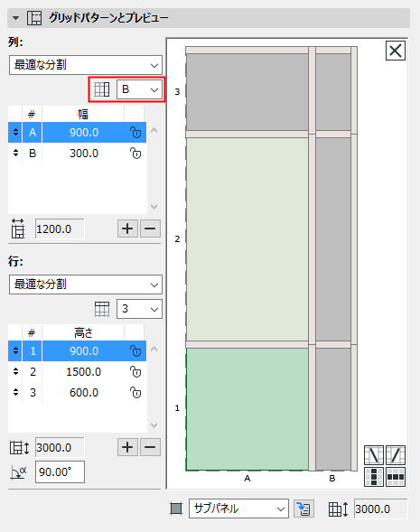Toggle lock for row 1 height

[135, 350]
